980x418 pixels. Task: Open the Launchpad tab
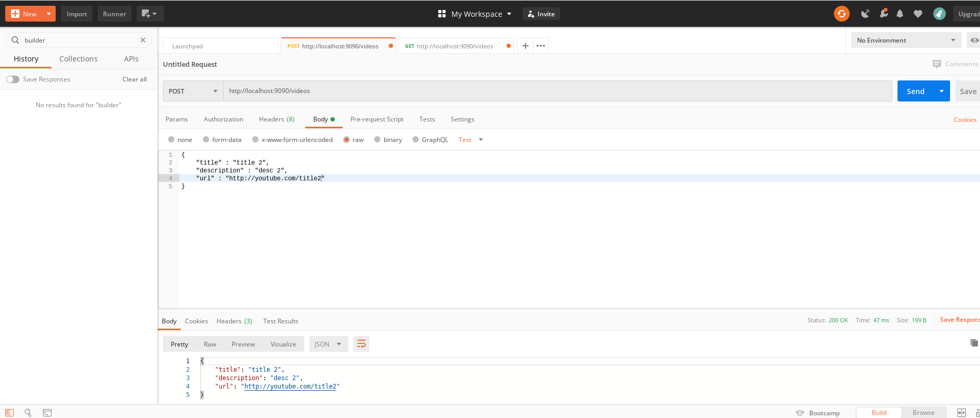point(221,46)
